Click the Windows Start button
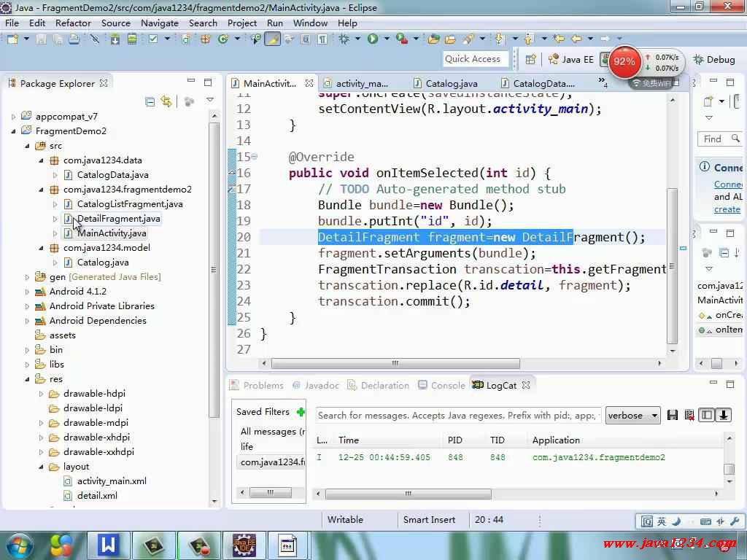Image resolution: width=747 pixels, height=560 pixels. pyautogui.click(x=20, y=545)
